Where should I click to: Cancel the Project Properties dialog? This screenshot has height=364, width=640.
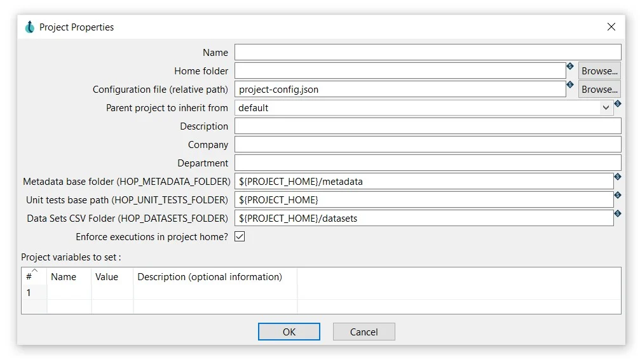point(364,332)
